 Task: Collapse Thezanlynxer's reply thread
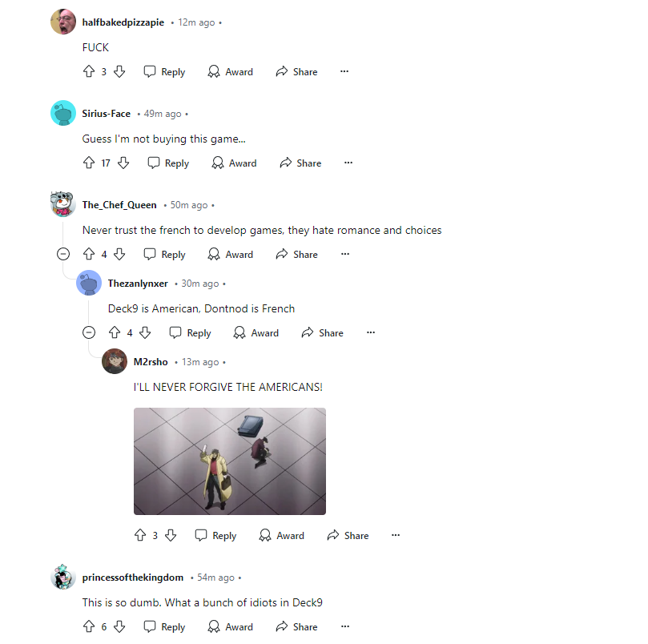click(x=89, y=332)
